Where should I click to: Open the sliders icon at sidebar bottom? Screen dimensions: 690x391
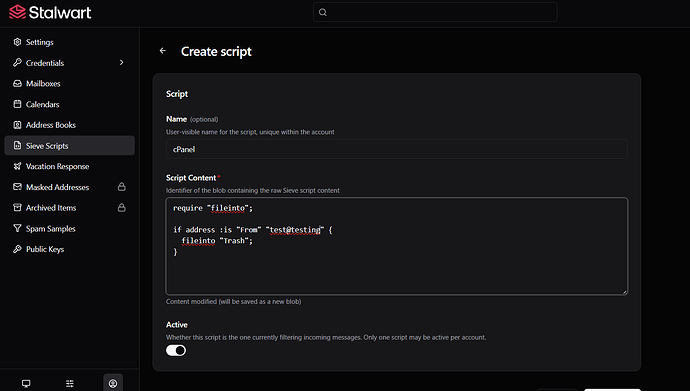tap(70, 384)
